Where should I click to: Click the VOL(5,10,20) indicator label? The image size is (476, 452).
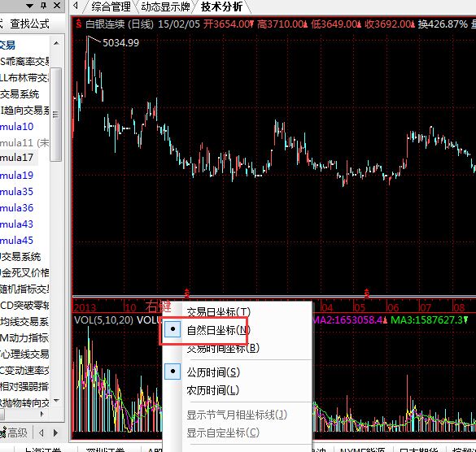point(103,320)
